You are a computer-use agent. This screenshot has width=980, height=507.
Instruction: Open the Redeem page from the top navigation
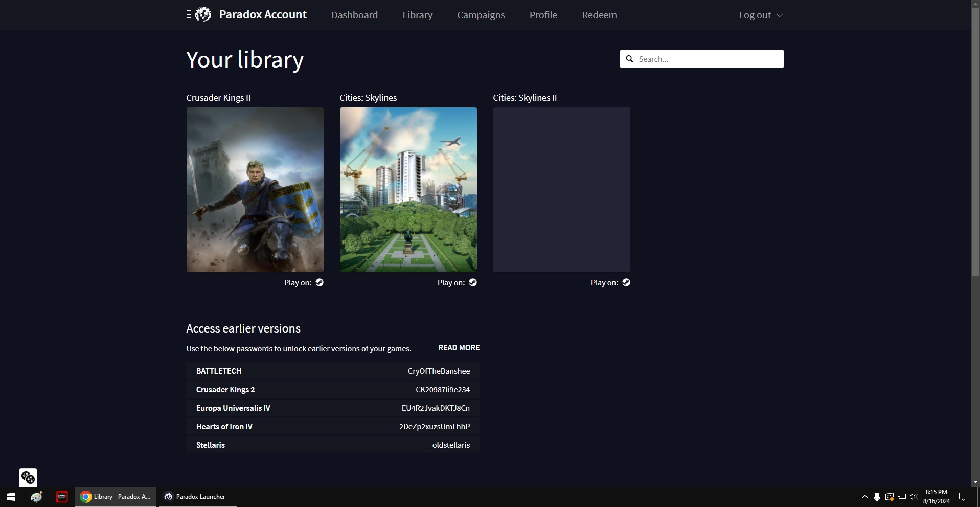click(x=599, y=15)
